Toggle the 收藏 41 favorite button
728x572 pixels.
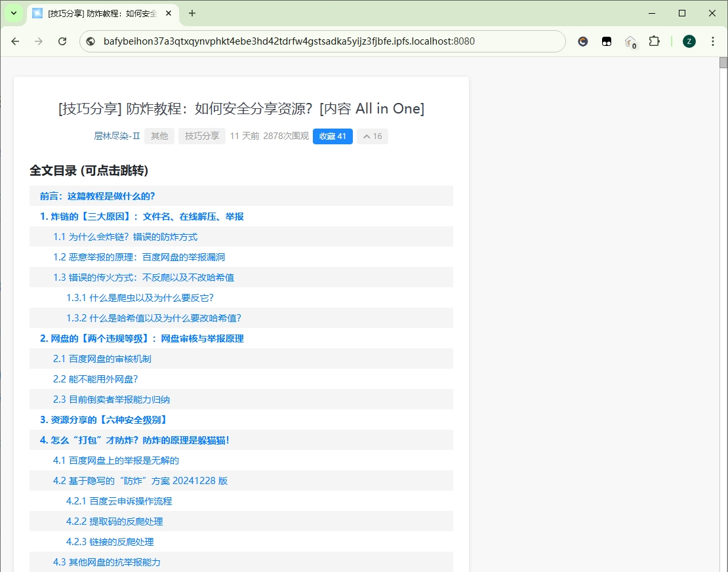[x=333, y=136]
